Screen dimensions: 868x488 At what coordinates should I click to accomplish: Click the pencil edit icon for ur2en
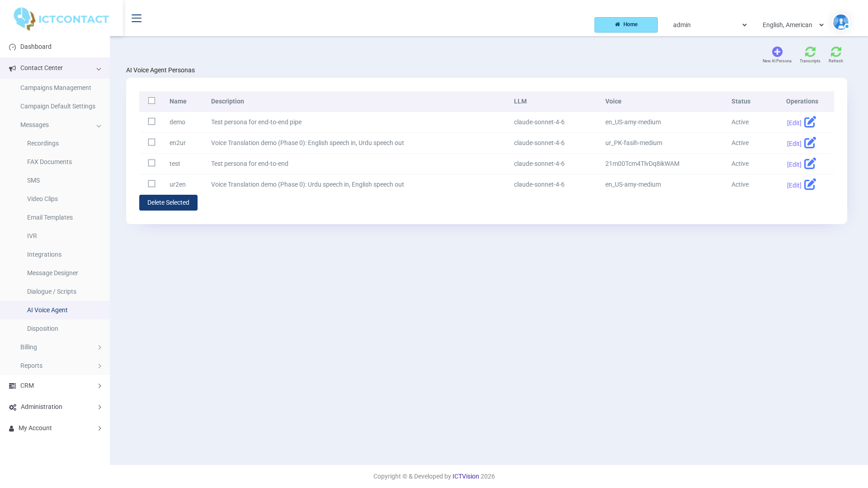810,184
